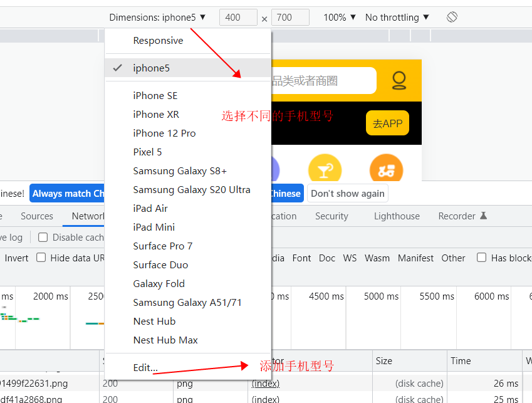Select the Font filter type

[301, 258]
